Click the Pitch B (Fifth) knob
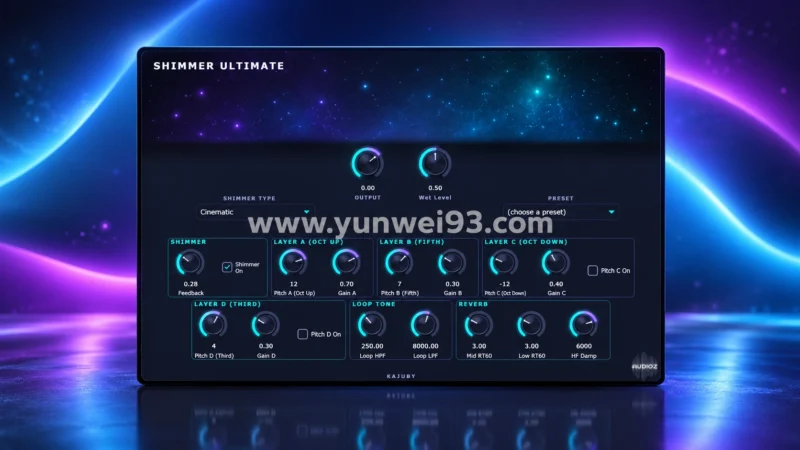The height and width of the screenshot is (450, 800). [399, 263]
